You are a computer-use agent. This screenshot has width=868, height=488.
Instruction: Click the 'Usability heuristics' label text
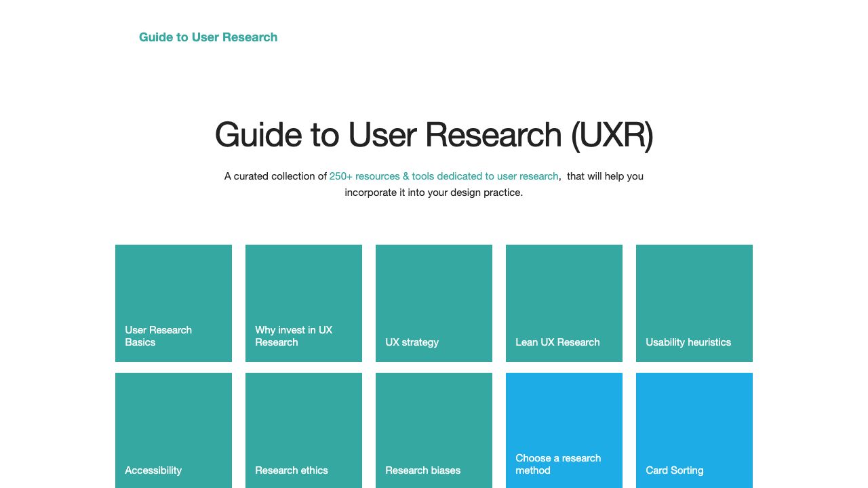click(x=688, y=342)
